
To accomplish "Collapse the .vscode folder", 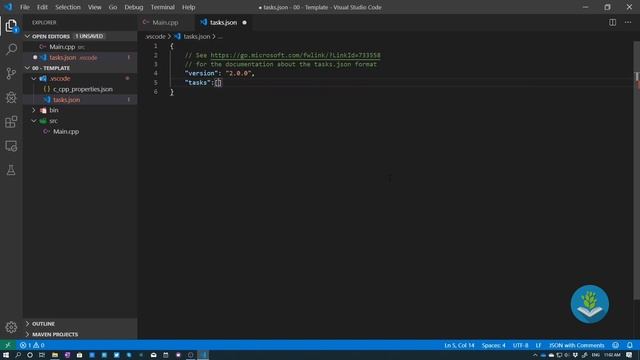I will (34, 78).
